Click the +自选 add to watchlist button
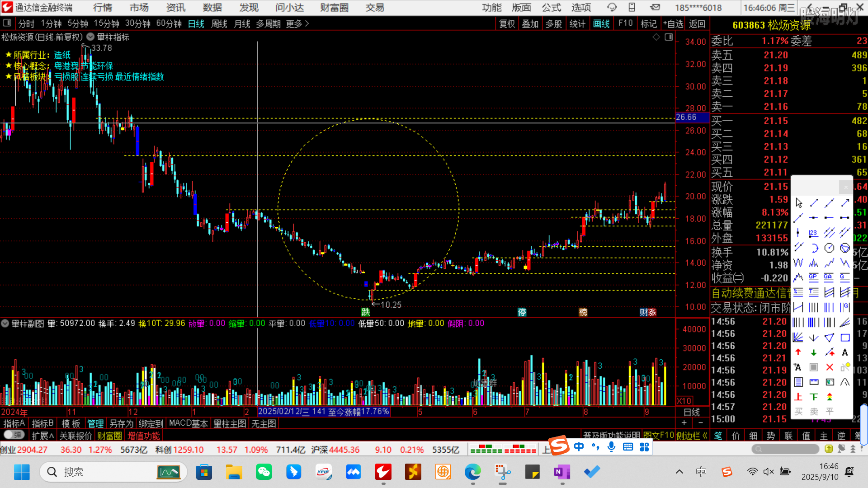This screenshot has width=868, height=488. 673,23
